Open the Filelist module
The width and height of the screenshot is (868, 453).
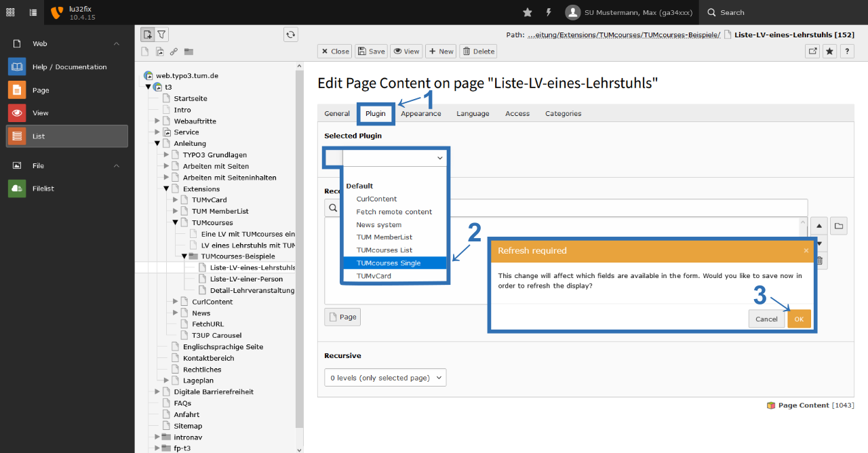coord(67,189)
